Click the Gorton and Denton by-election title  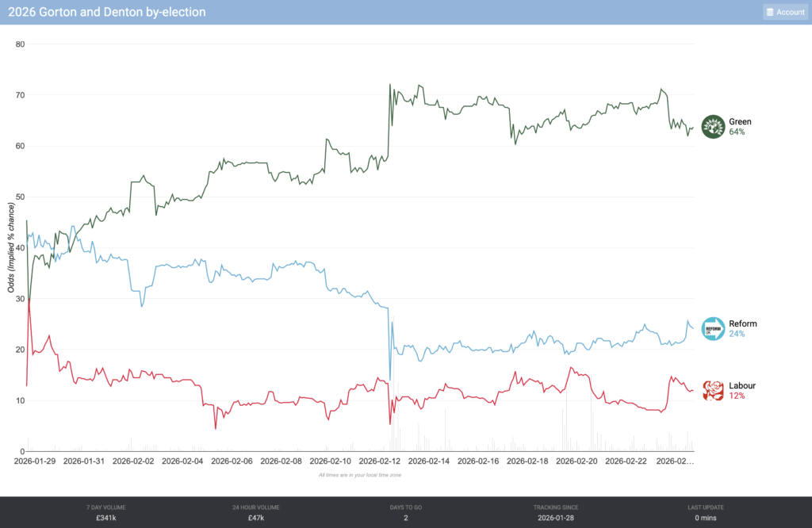(107, 12)
